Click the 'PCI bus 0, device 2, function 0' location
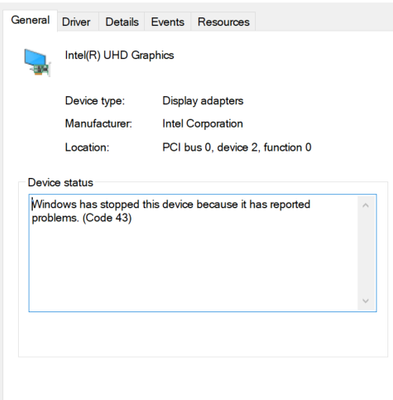Screen dimensions: 393x400 click(x=237, y=147)
